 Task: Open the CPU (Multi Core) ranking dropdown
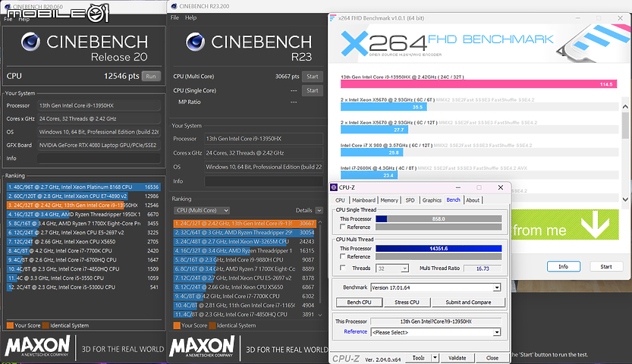coord(202,210)
